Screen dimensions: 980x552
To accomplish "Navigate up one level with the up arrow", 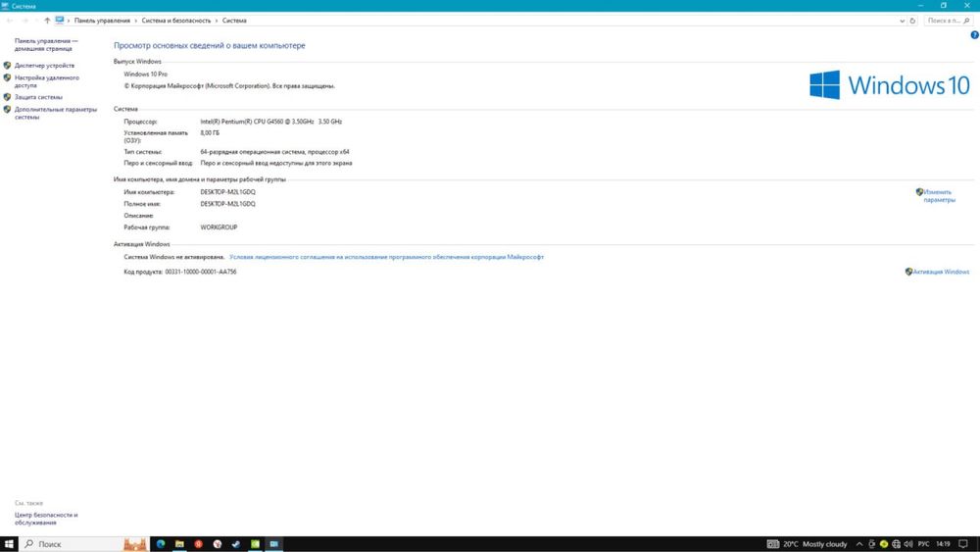I will (x=47, y=21).
